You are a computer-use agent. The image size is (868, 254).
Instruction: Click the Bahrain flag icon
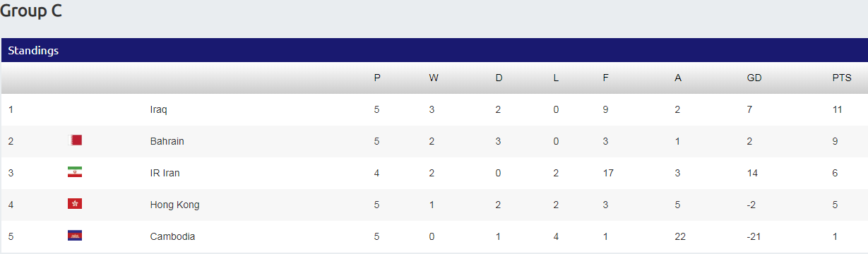(x=75, y=140)
